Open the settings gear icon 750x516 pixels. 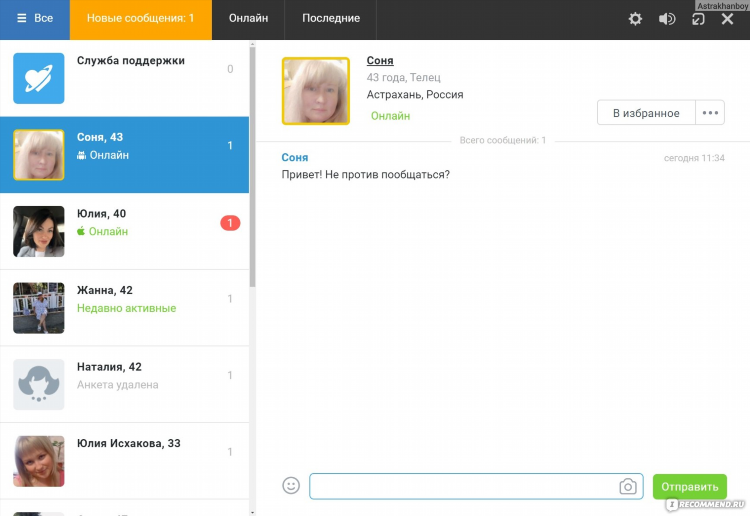pyautogui.click(x=635, y=19)
